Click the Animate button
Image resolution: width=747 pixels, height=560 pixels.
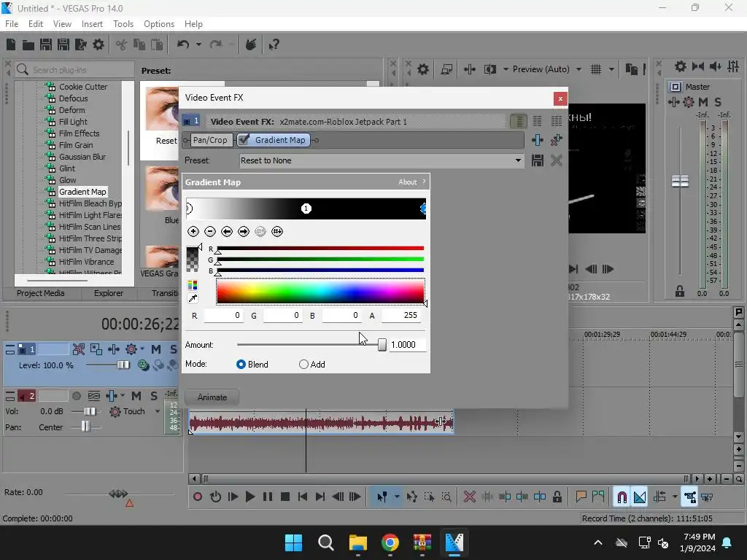(x=212, y=397)
